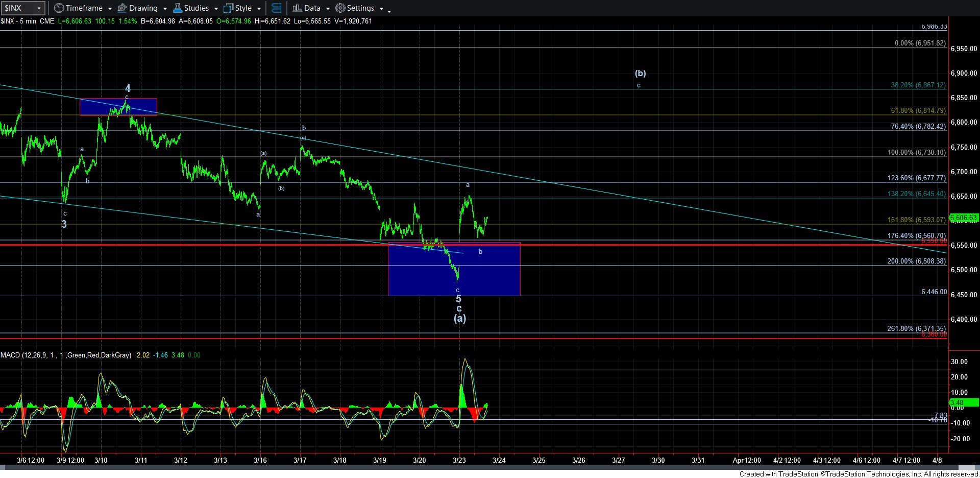Click the Drawing pencil icon
The width and height of the screenshot is (980, 478).
[x=122, y=8]
